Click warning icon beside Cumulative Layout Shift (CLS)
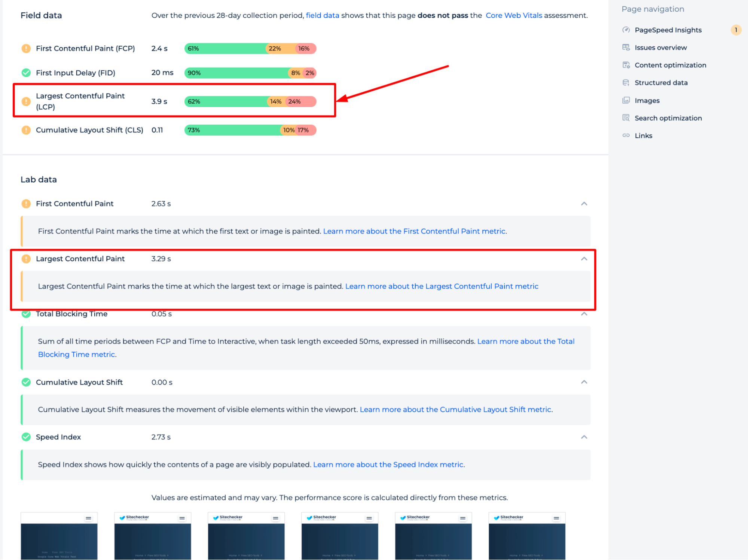The image size is (748, 560). click(26, 130)
